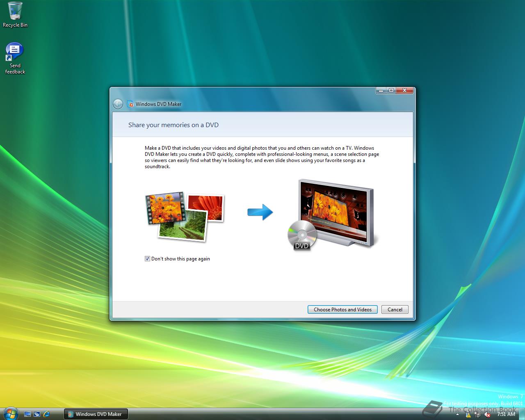The width and height of the screenshot is (525, 420).
Task: Click Show desktop in Quick Launch
Action: (x=27, y=414)
